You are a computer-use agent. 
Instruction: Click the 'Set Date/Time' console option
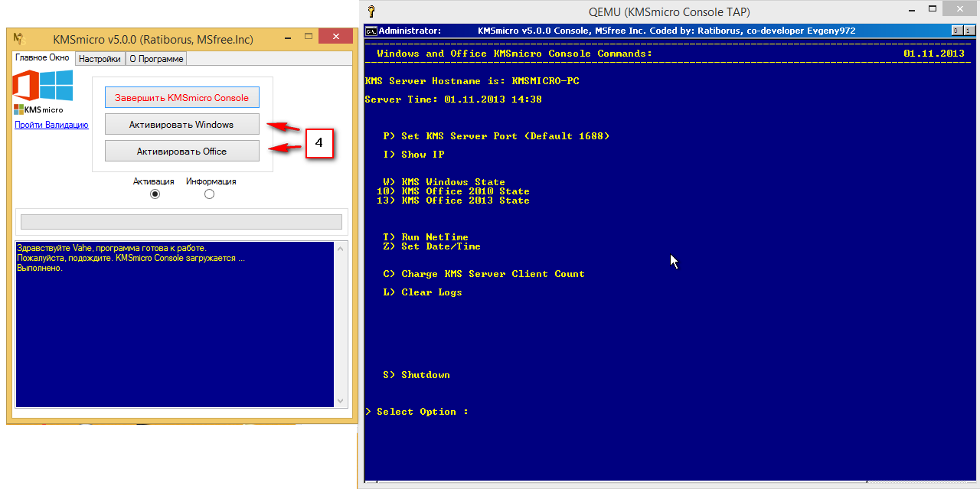point(432,246)
